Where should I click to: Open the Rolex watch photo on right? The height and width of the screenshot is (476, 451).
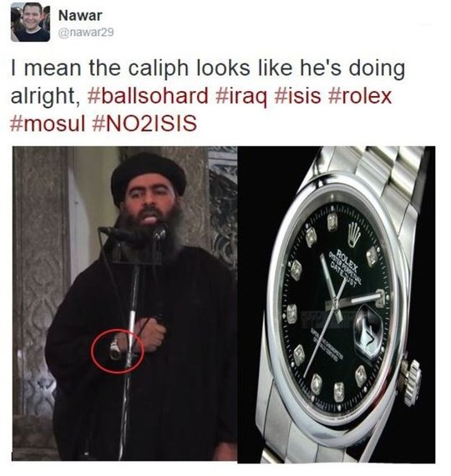click(x=337, y=305)
